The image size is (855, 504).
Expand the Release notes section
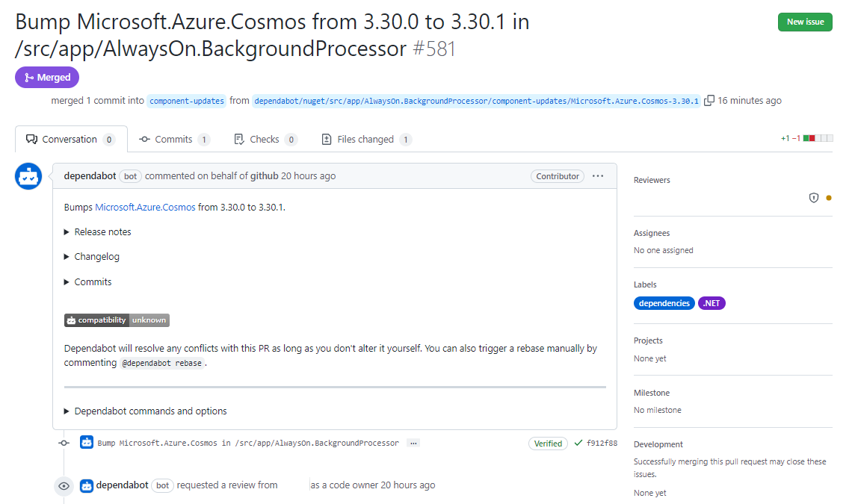pos(102,232)
